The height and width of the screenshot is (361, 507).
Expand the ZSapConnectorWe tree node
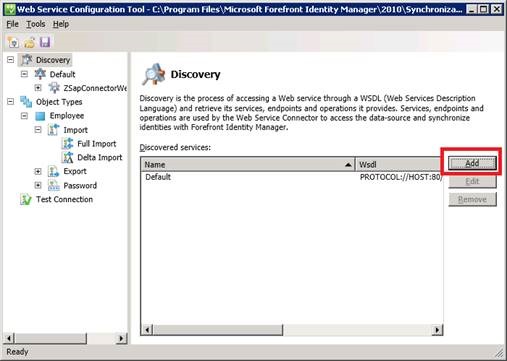[x=38, y=88]
